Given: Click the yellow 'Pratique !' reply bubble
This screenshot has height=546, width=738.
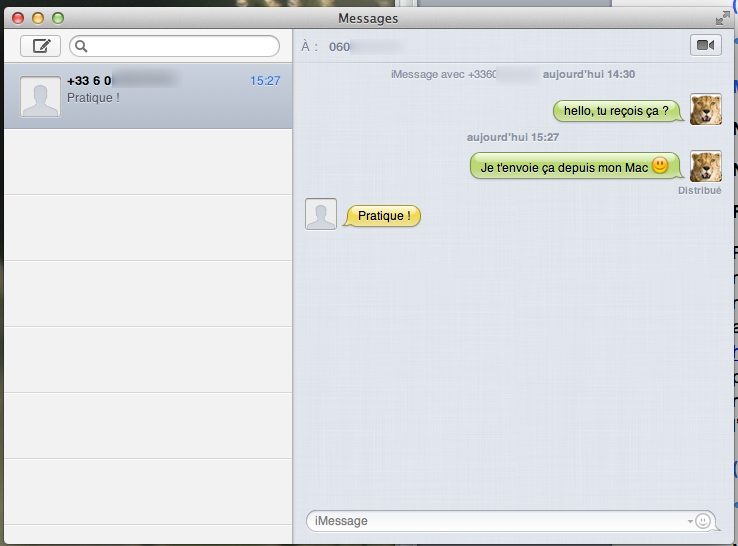Looking at the screenshot, I should click(382, 216).
